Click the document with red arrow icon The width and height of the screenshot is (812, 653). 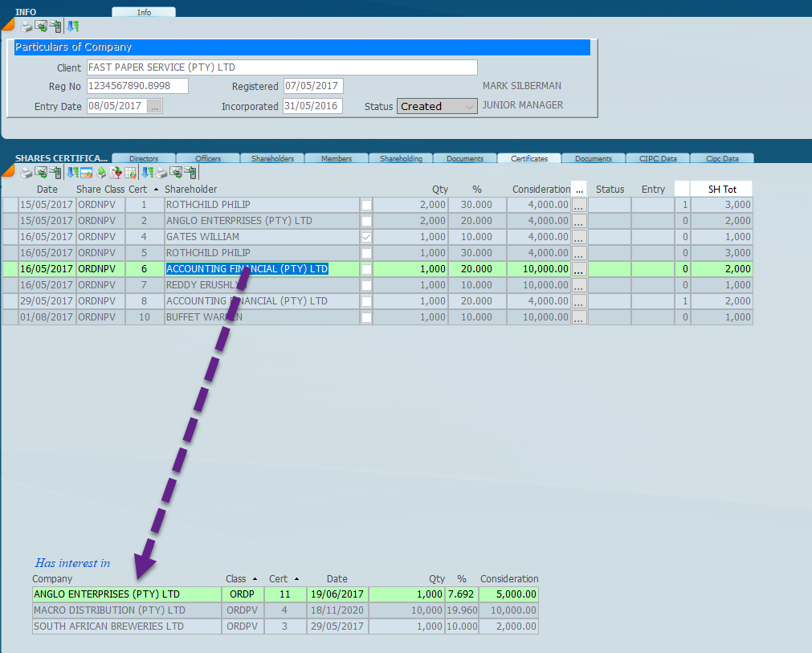click(x=116, y=172)
